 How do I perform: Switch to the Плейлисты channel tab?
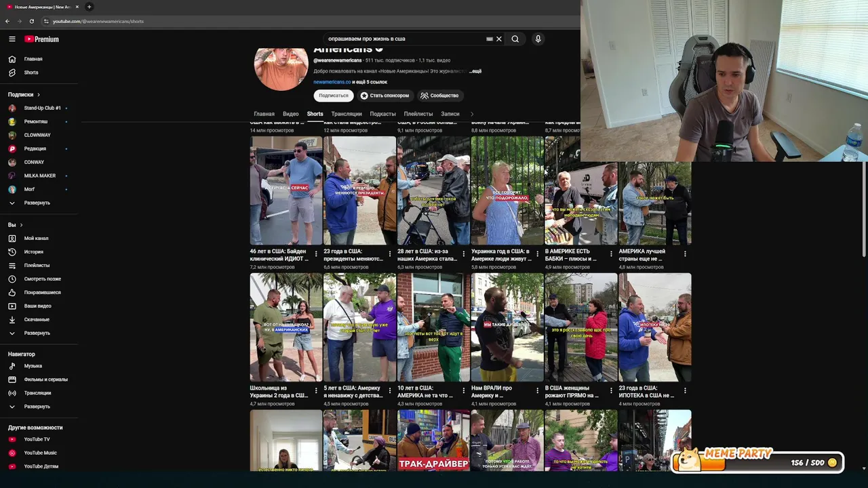(x=418, y=114)
